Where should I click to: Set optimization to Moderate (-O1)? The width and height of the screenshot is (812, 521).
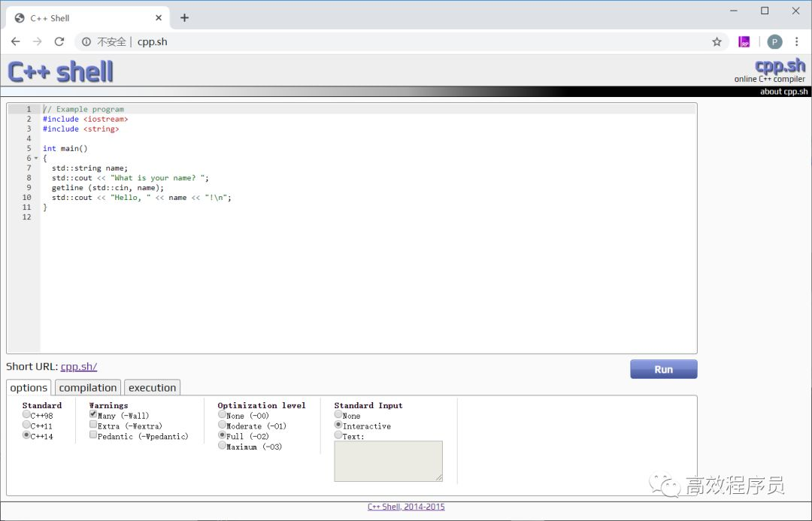tap(222, 425)
